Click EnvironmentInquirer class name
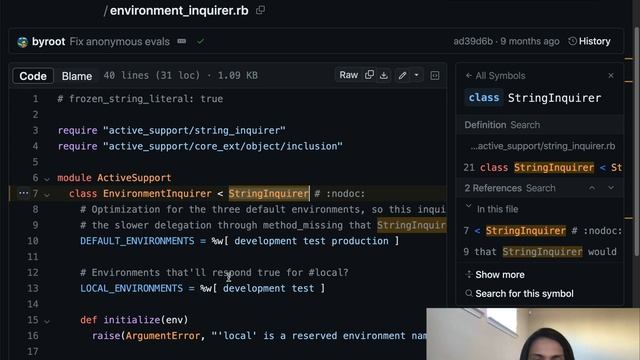This screenshot has width=640, height=360. (x=157, y=193)
